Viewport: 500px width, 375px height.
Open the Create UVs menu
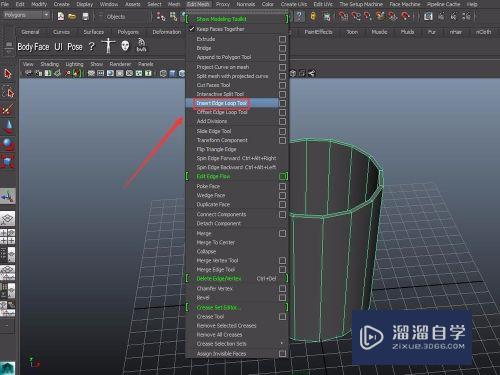tap(294, 4)
